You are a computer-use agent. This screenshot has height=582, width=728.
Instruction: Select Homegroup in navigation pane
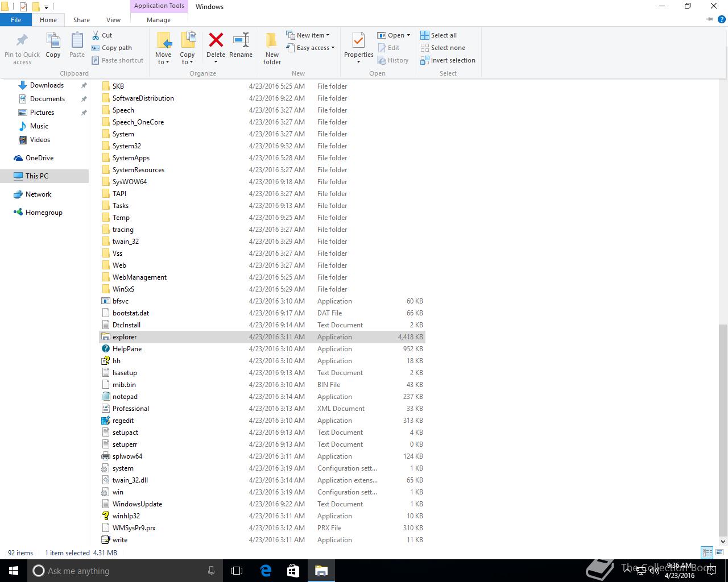[44, 213]
